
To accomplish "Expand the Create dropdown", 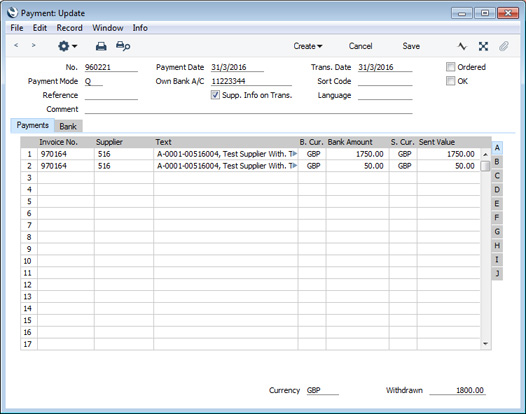I will pyautogui.click(x=308, y=46).
